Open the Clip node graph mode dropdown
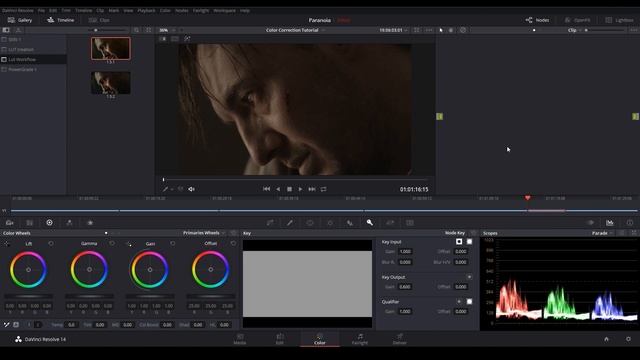 tap(574, 30)
